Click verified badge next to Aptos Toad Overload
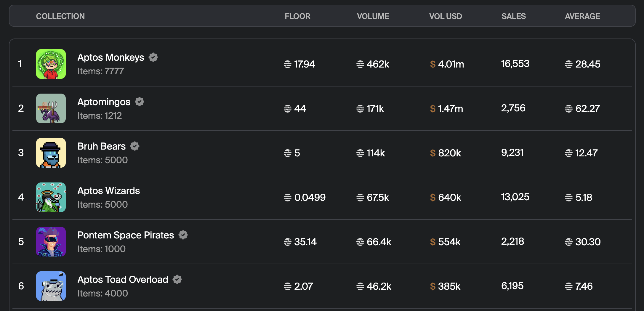Viewport: 644px width, 311px height. pyautogui.click(x=177, y=279)
